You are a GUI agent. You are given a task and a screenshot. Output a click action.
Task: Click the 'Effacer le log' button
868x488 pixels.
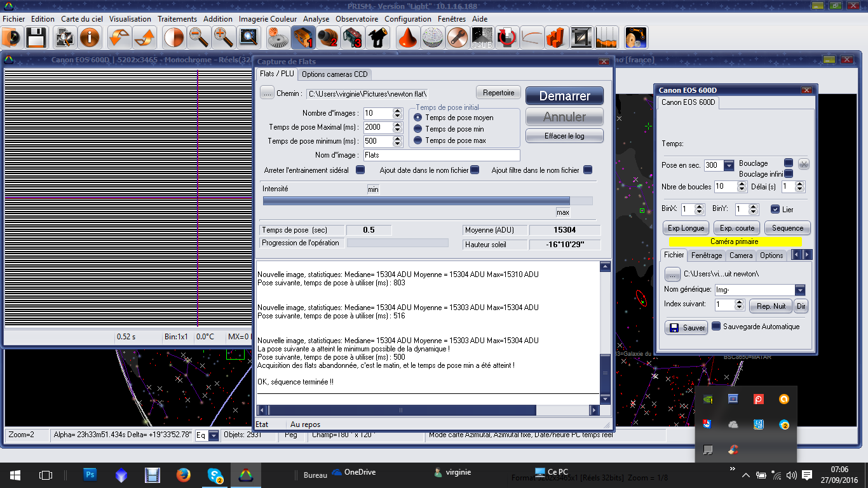coord(564,136)
